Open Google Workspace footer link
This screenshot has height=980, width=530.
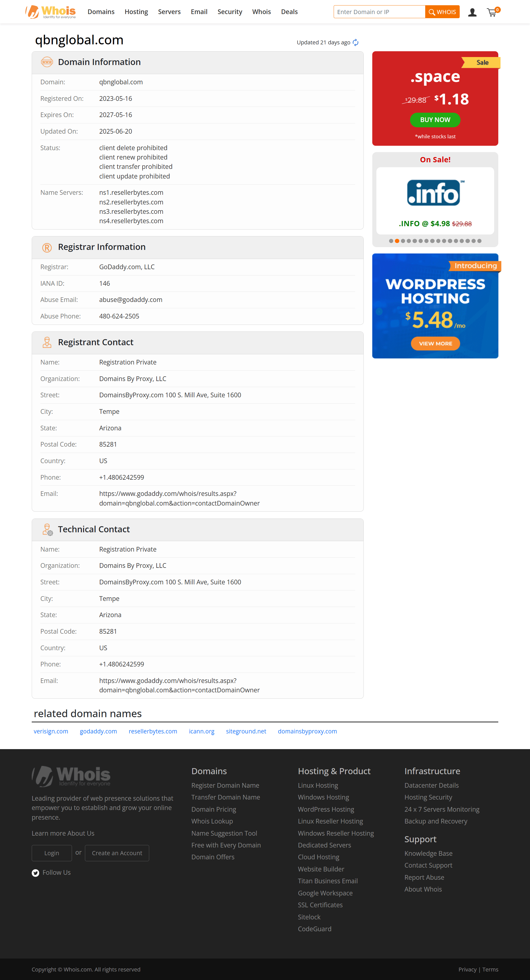[325, 893]
